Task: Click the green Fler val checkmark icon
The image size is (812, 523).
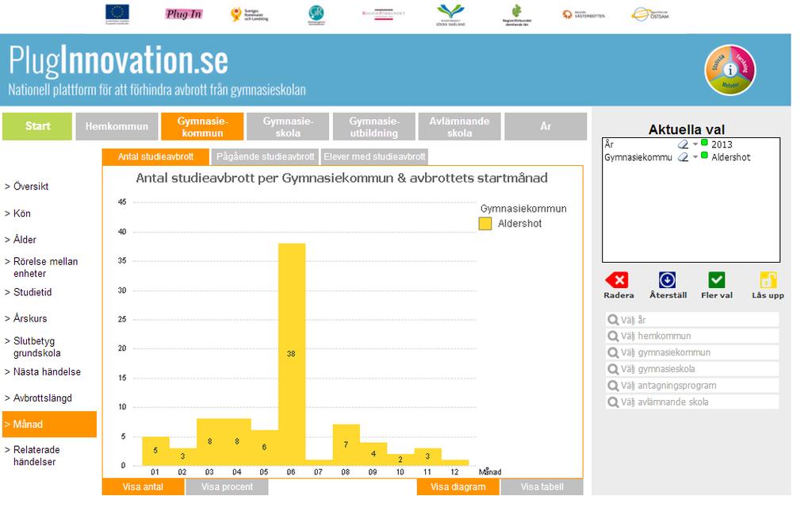Action: 717,280
